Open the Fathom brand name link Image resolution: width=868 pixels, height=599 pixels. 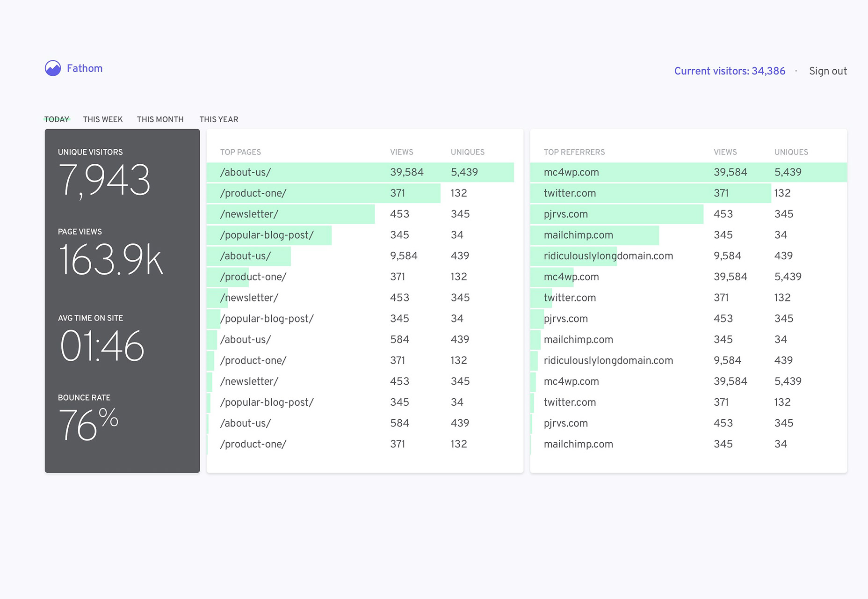[x=85, y=68]
